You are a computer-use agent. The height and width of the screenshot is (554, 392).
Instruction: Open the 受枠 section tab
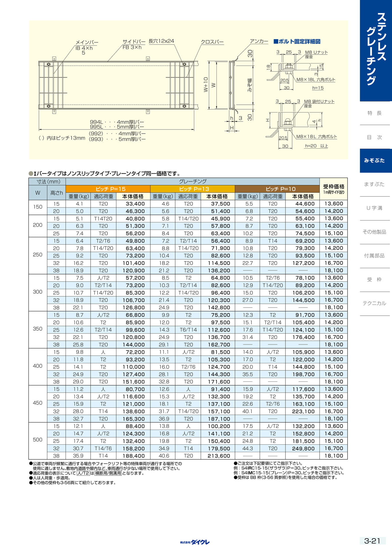[x=374, y=280]
